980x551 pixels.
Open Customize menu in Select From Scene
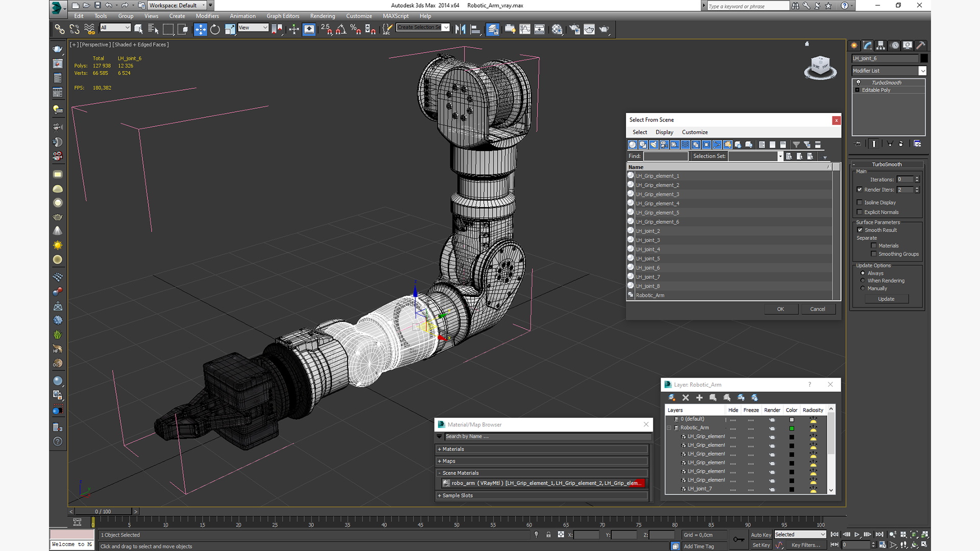point(695,132)
